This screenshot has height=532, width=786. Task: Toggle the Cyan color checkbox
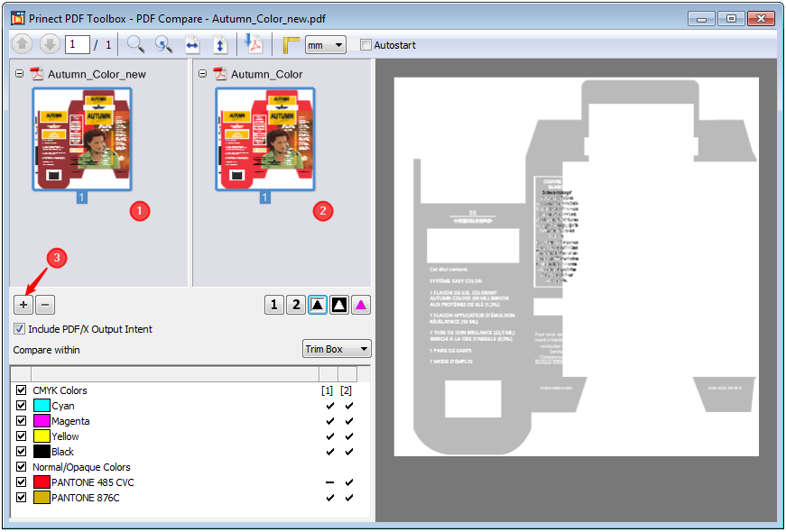click(x=21, y=406)
